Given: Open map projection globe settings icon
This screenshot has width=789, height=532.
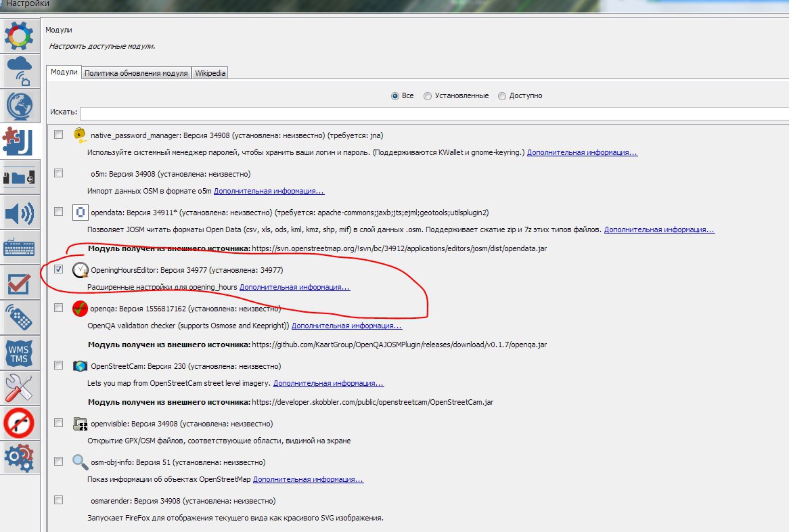Looking at the screenshot, I should 19,106.
